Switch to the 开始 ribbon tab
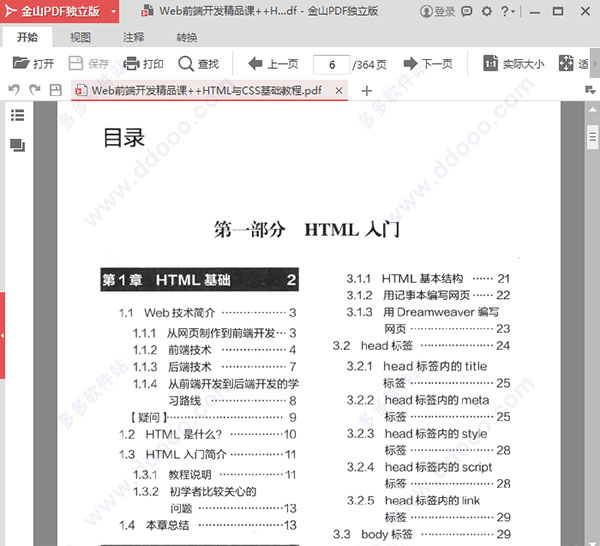The height and width of the screenshot is (546, 600). pos(27,37)
